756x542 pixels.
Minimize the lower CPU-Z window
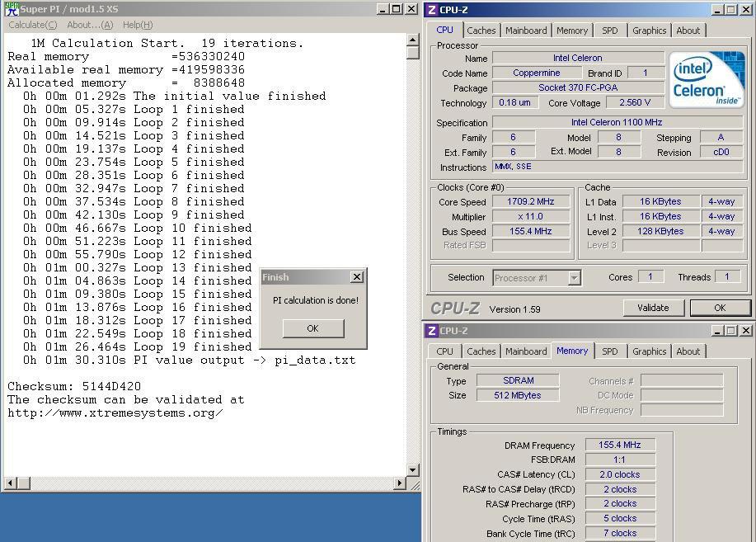(717, 331)
